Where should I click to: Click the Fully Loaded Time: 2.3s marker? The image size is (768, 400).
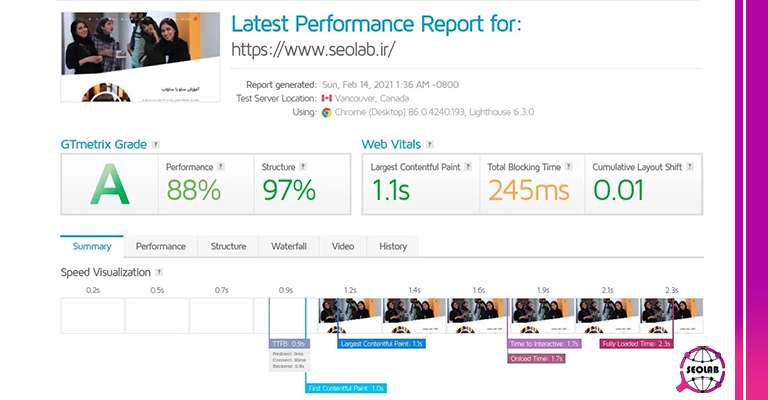tap(636, 344)
